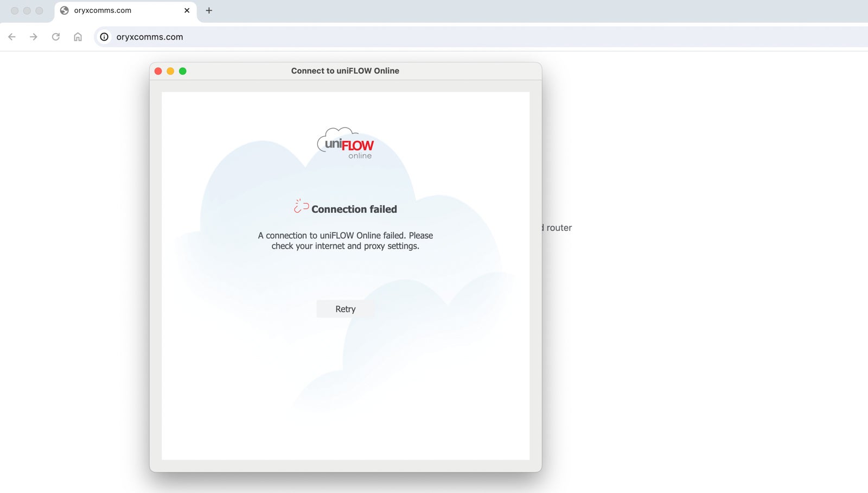View site information icon in address bar
The height and width of the screenshot is (493, 868).
coord(104,37)
